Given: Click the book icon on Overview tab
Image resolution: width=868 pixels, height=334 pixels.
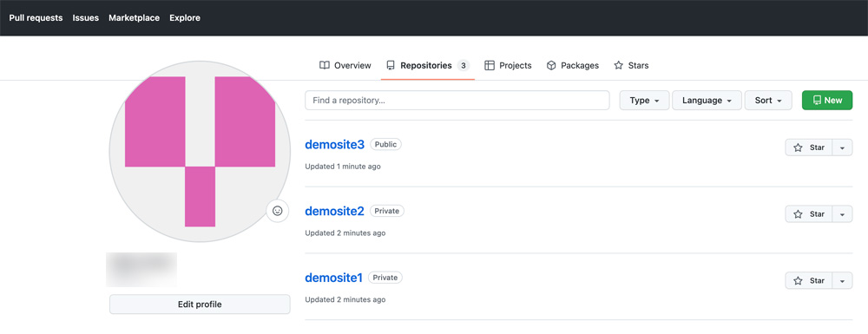Looking at the screenshot, I should [x=325, y=66].
